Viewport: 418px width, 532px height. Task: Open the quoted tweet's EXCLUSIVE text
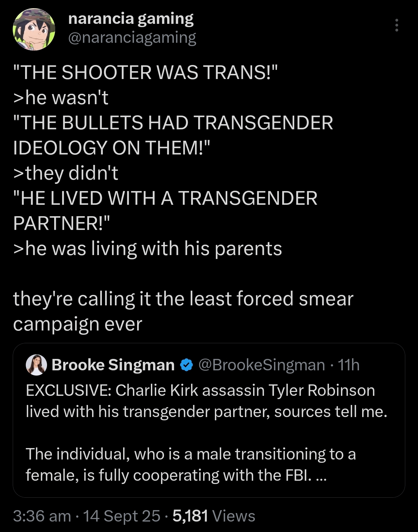206,401
